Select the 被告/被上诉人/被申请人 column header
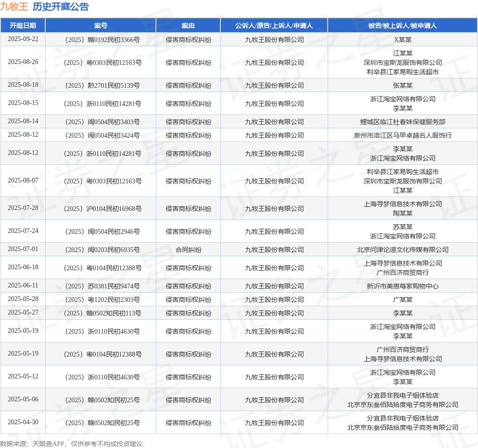Viewport: 478px width, 448px height. pyautogui.click(x=402, y=26)
